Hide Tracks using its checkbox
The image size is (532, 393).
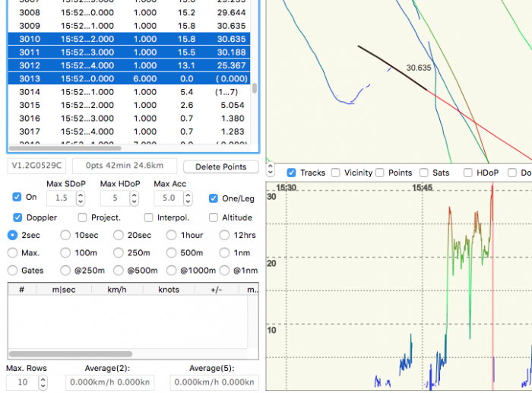pyautogui.click(x=291, y=173)
